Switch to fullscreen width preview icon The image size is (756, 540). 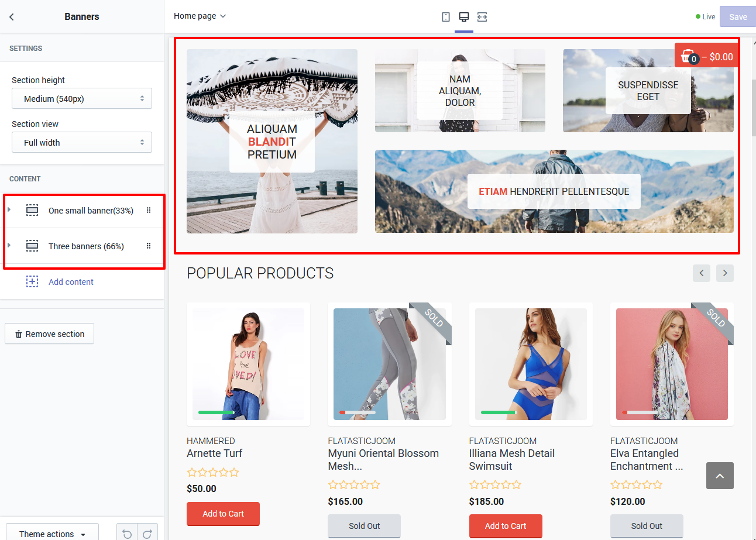(482, 17)
